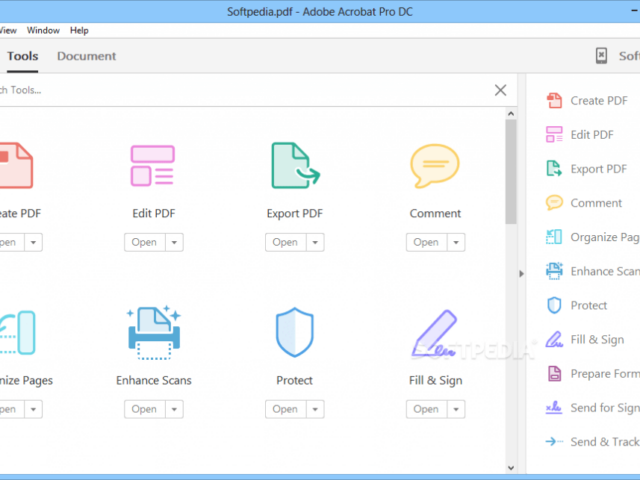Select the Fill & Sign pen icon
Screen dimensions: 640x480
tap(435, 332)
